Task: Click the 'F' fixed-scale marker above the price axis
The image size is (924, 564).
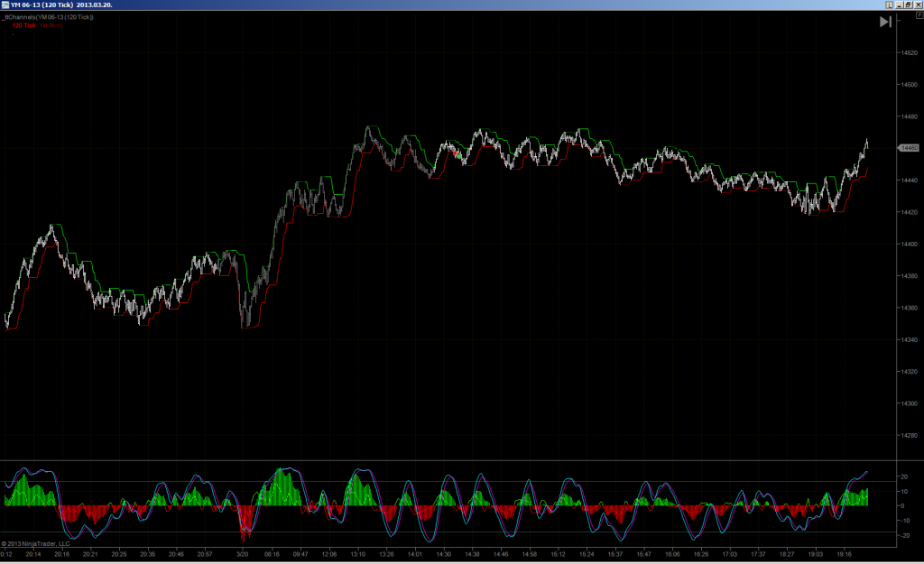Action: coord(919,15)
